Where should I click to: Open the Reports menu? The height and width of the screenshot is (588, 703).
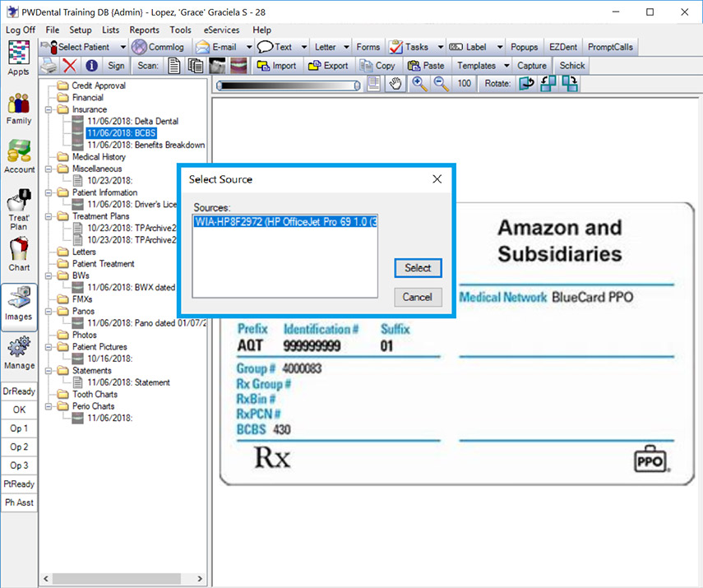[x=145, y=30]
